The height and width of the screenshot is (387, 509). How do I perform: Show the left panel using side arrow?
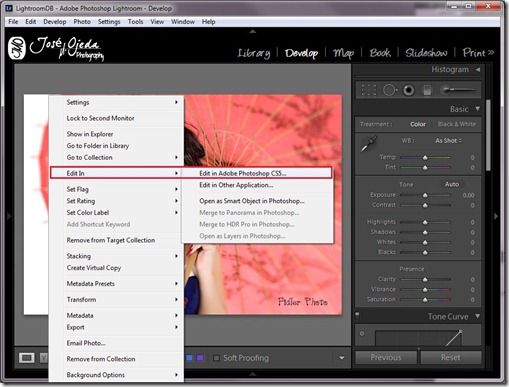tap(9, 216)
